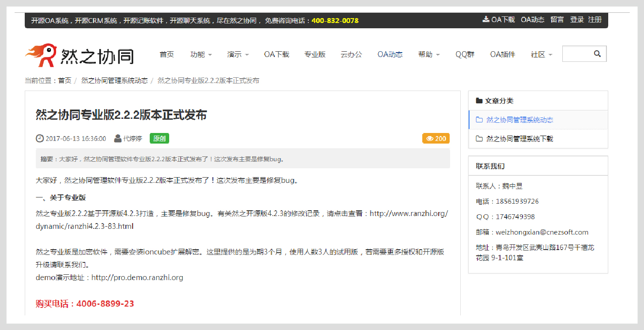Image resolution: width=644 pixels, height=330 pixels.
Task: Click the search magnifier icon
Action: tap(597, 54)
